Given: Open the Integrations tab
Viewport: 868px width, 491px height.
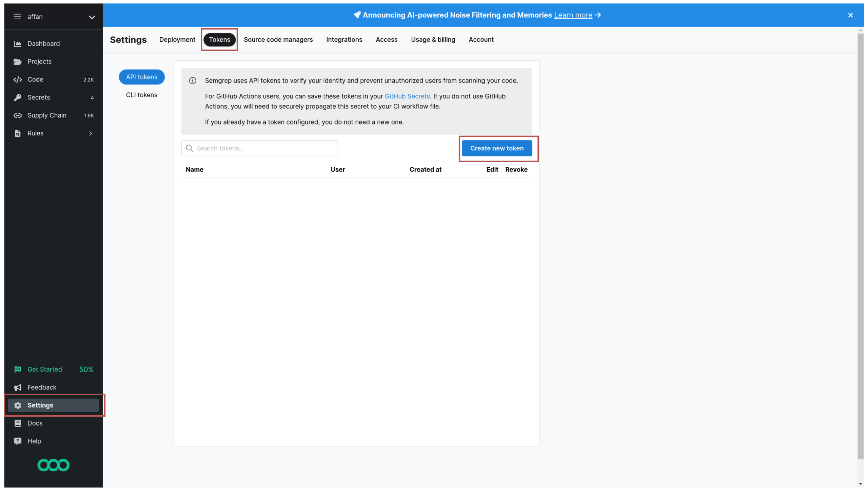Looking at the screenshot, I should point(344,39).
